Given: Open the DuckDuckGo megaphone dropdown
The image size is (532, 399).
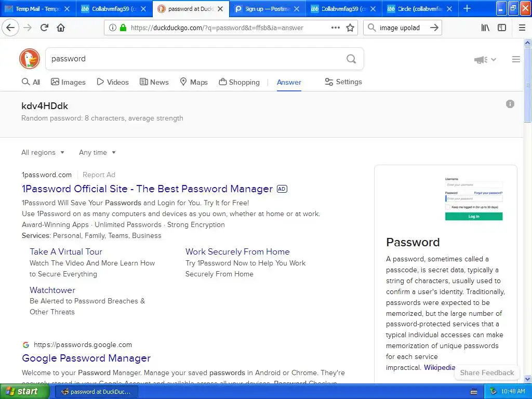Looking at the screenshot, I should (485, 60).
